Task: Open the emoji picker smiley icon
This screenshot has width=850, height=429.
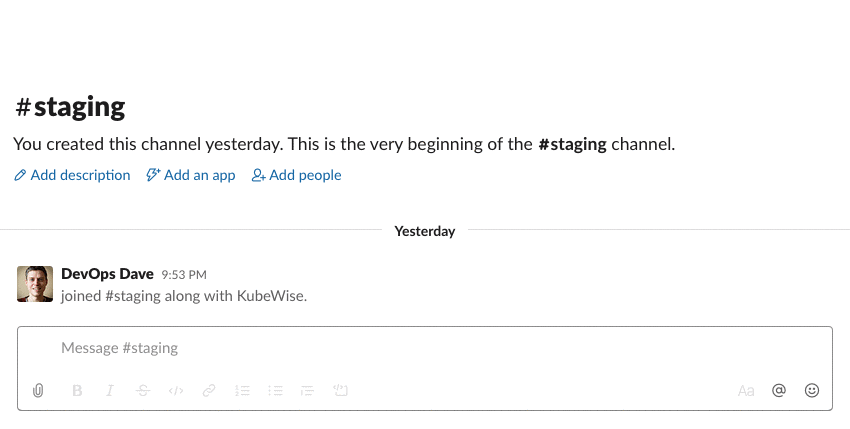Action: (812, 390)
